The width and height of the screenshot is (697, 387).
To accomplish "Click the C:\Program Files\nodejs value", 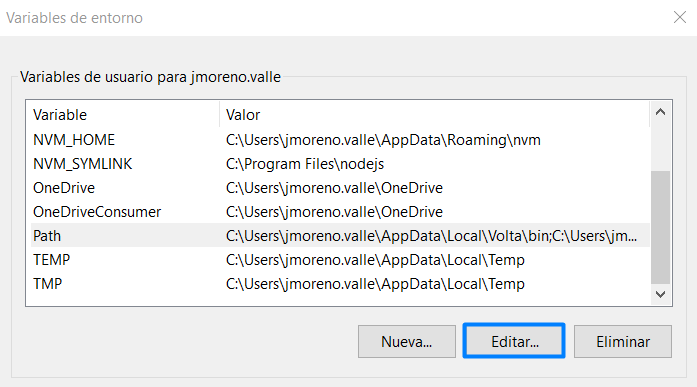I will (305, 164).
